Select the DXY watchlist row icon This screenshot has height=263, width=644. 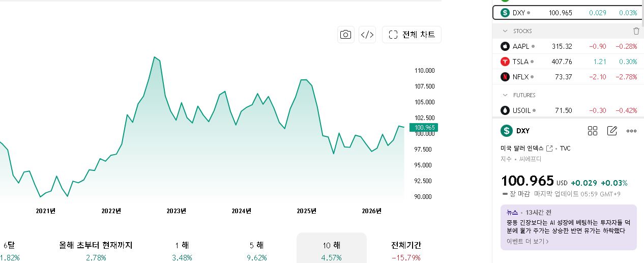point(505,13)
